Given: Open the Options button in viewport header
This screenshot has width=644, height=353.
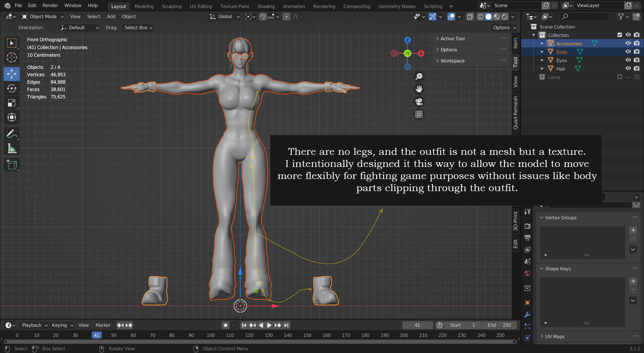Looking at the screenshot, I should [x=504, y=28].
